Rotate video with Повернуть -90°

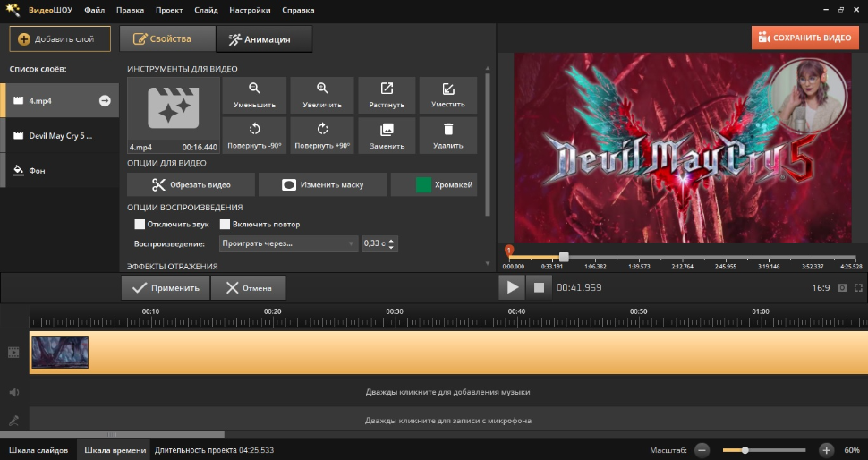click(x=254, y=136)
